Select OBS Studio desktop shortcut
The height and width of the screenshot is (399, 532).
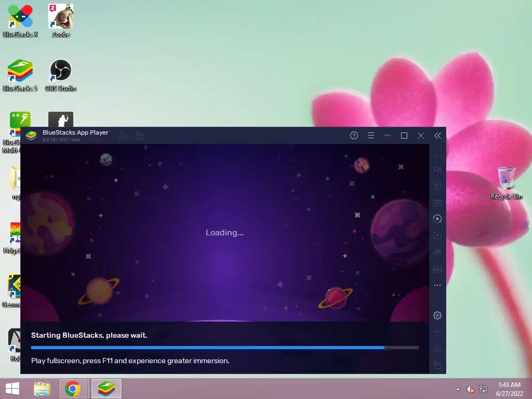click(x=61, y=75)
